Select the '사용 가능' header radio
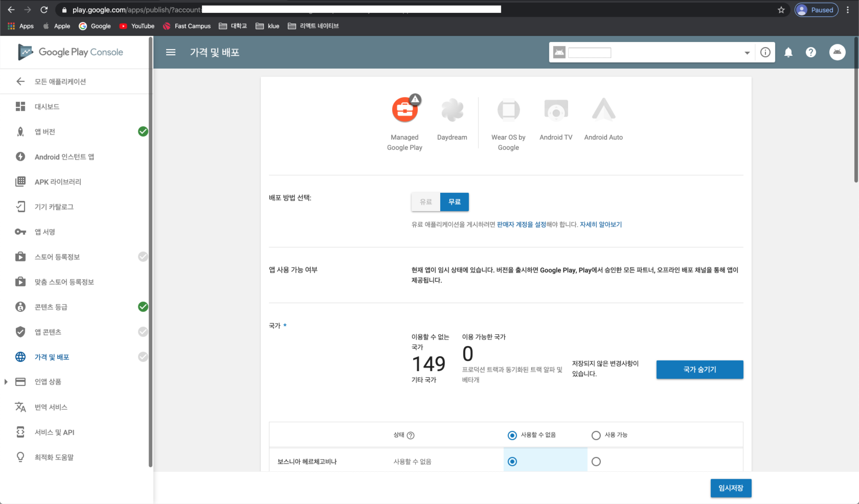This screenshot has height=504, width=859. pos(596,435)
